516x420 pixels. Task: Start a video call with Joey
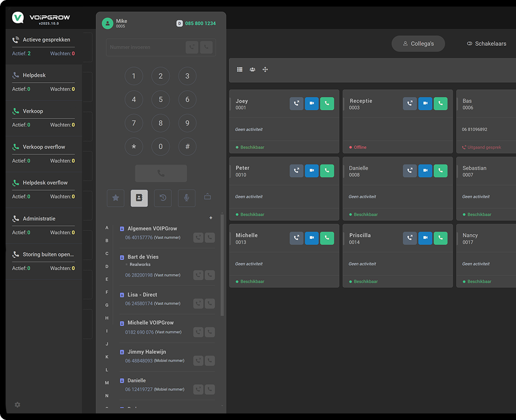[x=311, y=104]
